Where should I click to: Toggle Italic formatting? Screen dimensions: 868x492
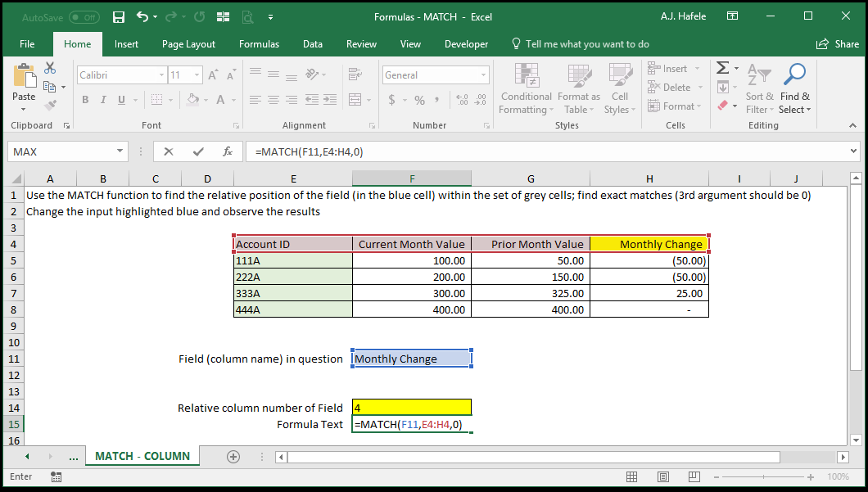pos(103,100)
